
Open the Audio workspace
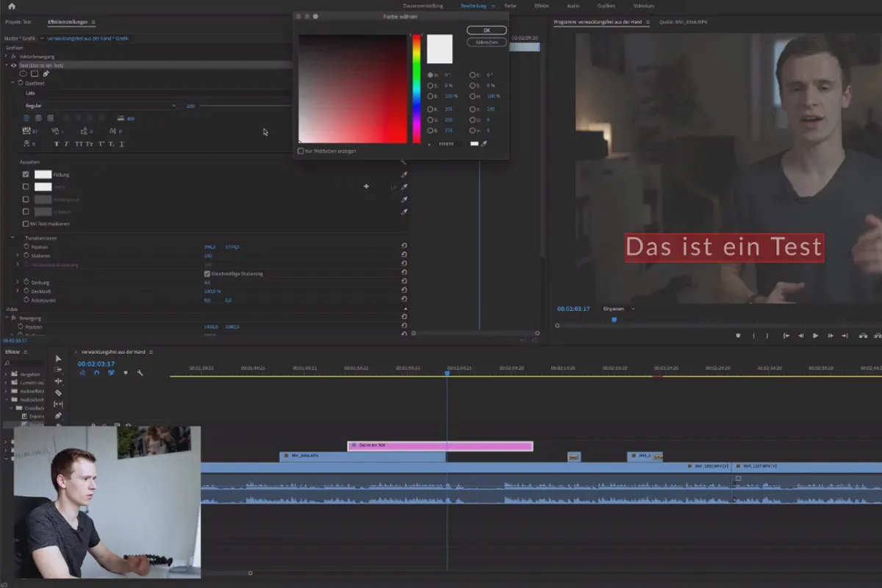pyautogui.click(x=573, y=5)
